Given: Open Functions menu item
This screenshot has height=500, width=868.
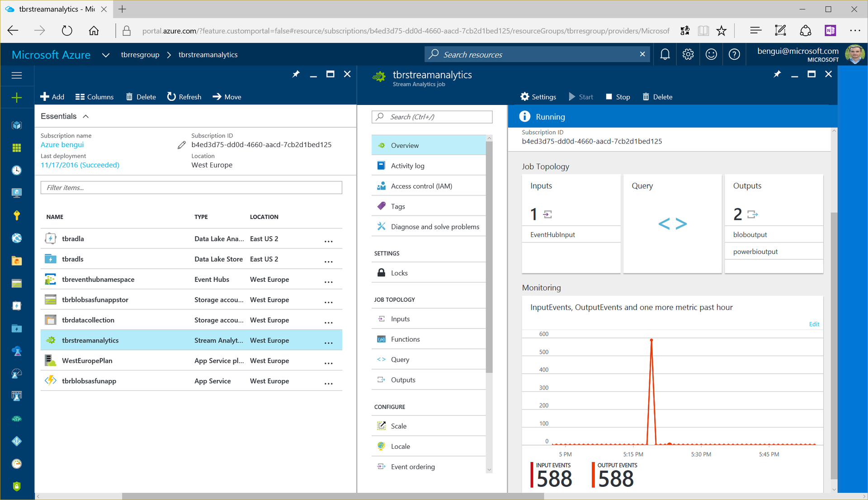Looking at the screenshot, I should tap(429, 339).
